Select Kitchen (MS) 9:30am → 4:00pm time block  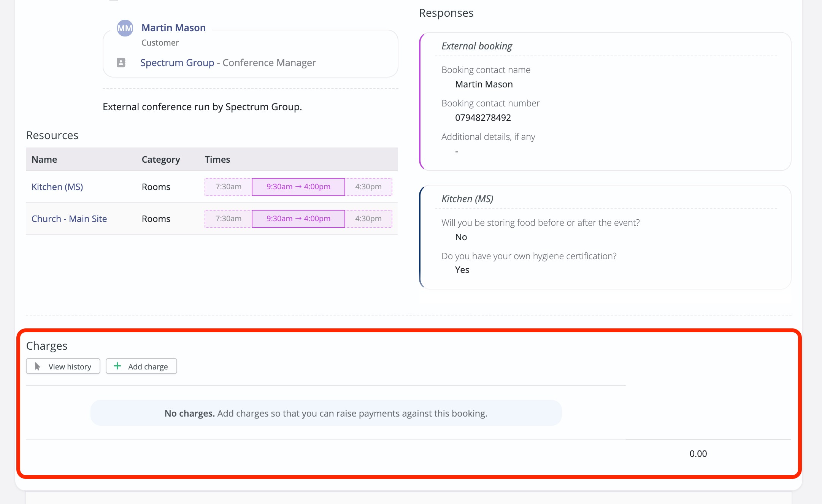pos(298,187)
